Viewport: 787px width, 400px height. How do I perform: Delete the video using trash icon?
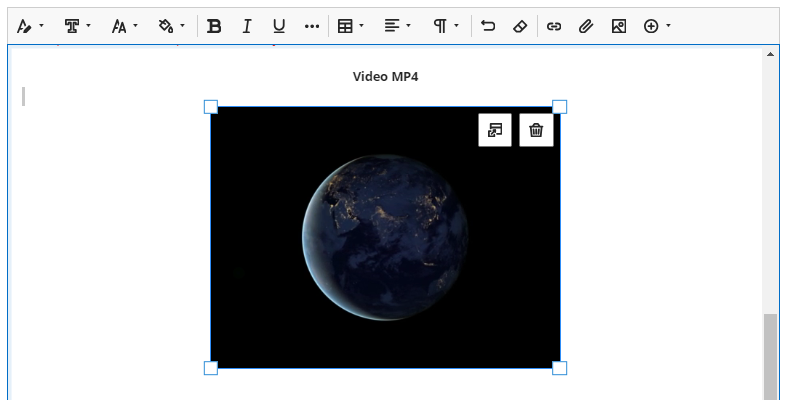tap(536, 130)
